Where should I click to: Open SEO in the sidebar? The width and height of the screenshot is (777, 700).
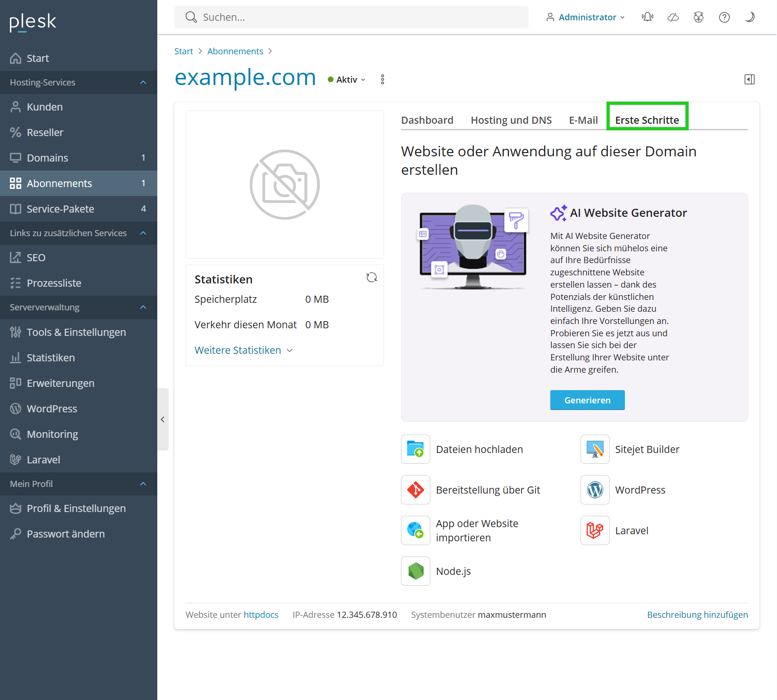[78, 257]
